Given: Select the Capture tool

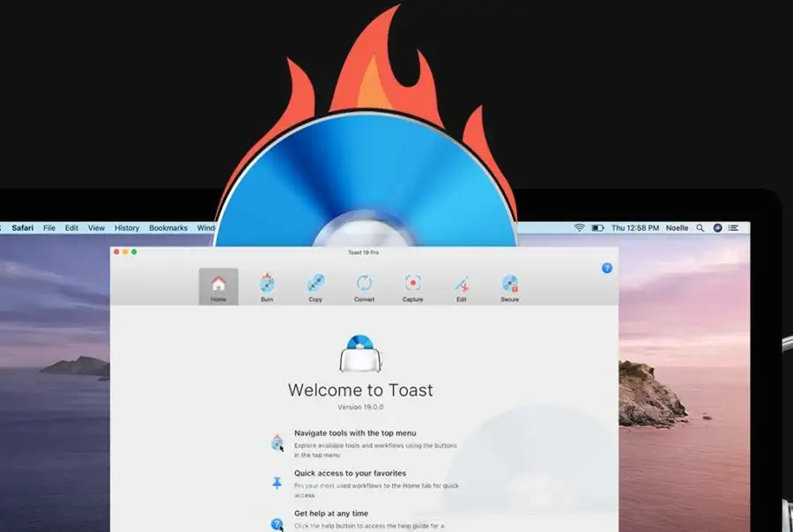Looking at the screenshot, I should [412, 286].
